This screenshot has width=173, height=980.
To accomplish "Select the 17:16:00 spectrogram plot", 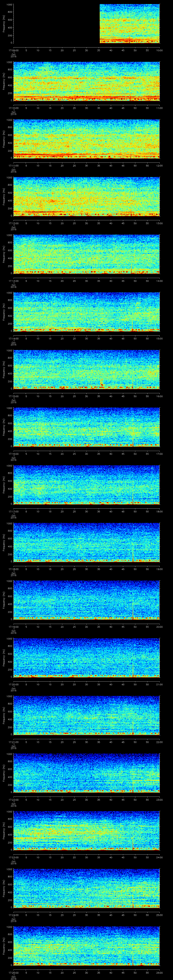I will coord(86,427).
